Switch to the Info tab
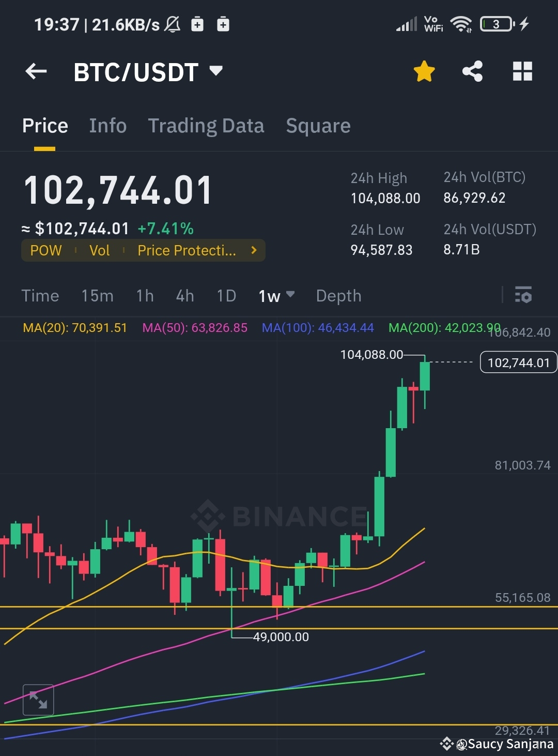Image resolution: width=558 pixels, height=756 pixels. tap(107, 126)
